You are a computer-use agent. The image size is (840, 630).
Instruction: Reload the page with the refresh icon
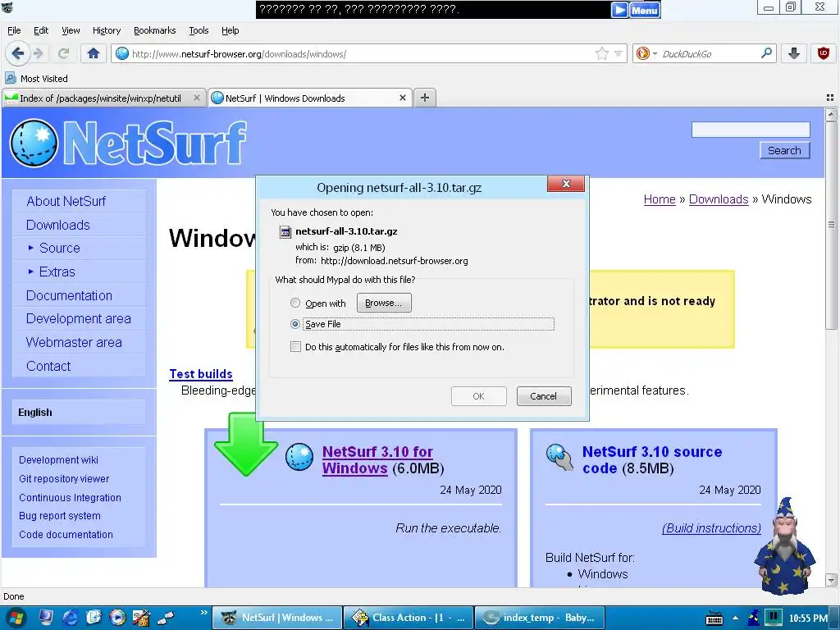[63, 53]
